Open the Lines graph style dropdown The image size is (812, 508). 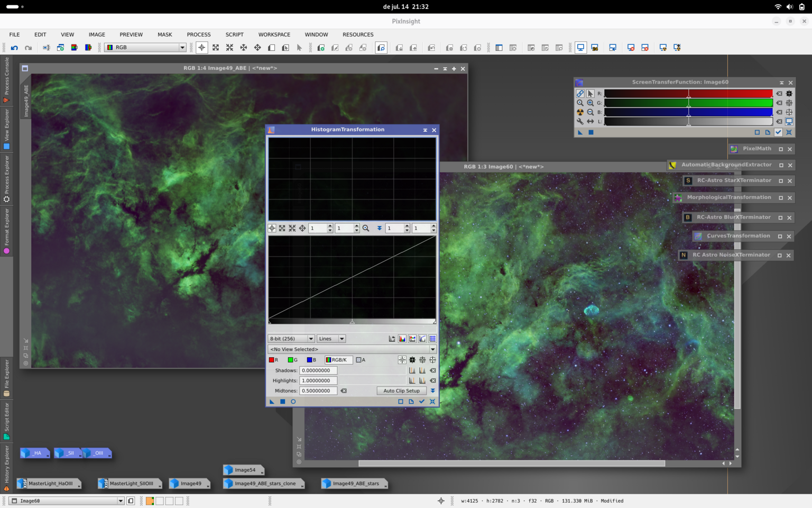pos(331,339)
